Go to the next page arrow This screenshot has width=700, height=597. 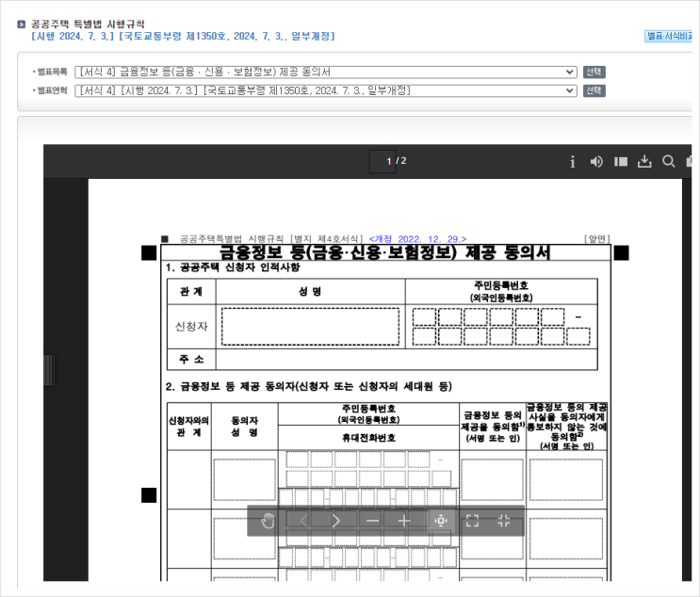[336, 521]
